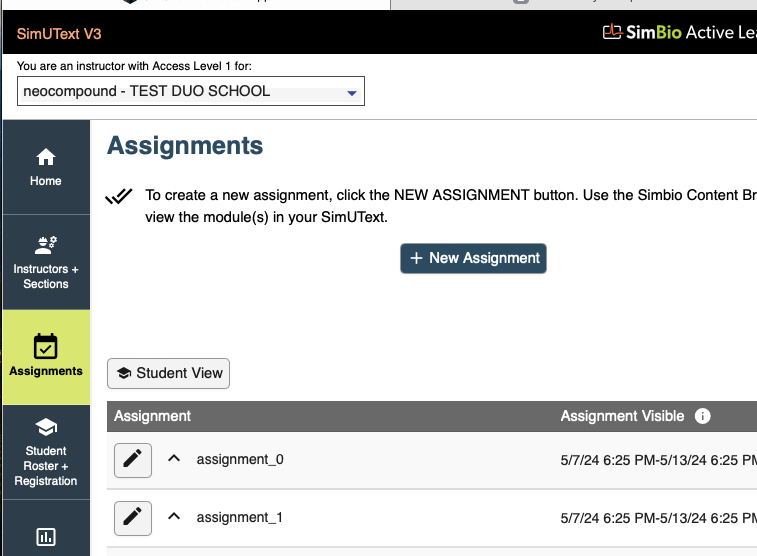
Task: Open Instructors + Sections from the sidebar
Action: [46, 262]
